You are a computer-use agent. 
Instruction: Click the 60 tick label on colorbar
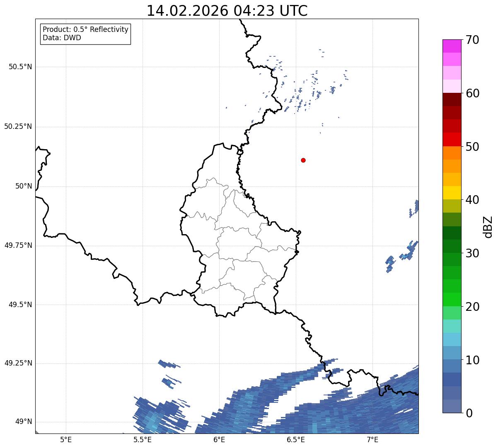[x=472, y=93]
